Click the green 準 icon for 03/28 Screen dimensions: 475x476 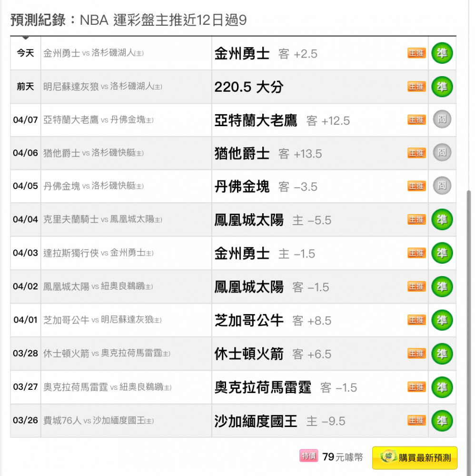(x=442, y=354)
